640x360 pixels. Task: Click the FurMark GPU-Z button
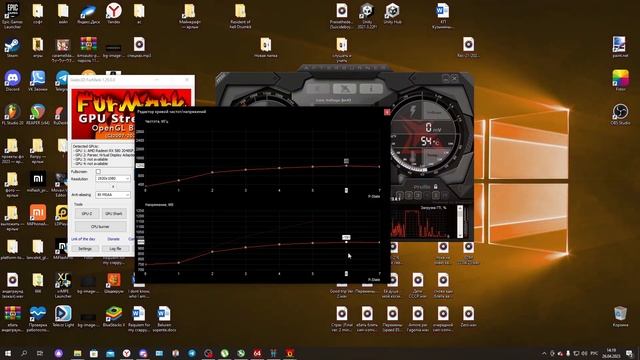87,213
